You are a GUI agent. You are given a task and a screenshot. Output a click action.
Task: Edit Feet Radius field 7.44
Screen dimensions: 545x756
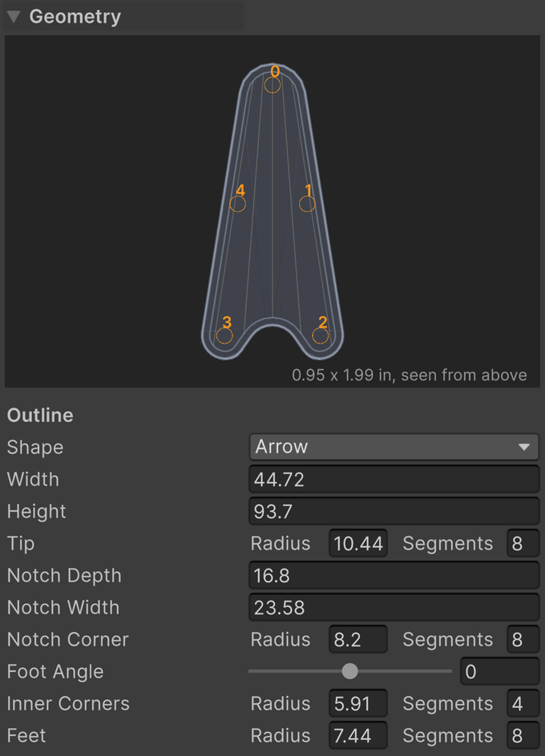click(358, 735)
